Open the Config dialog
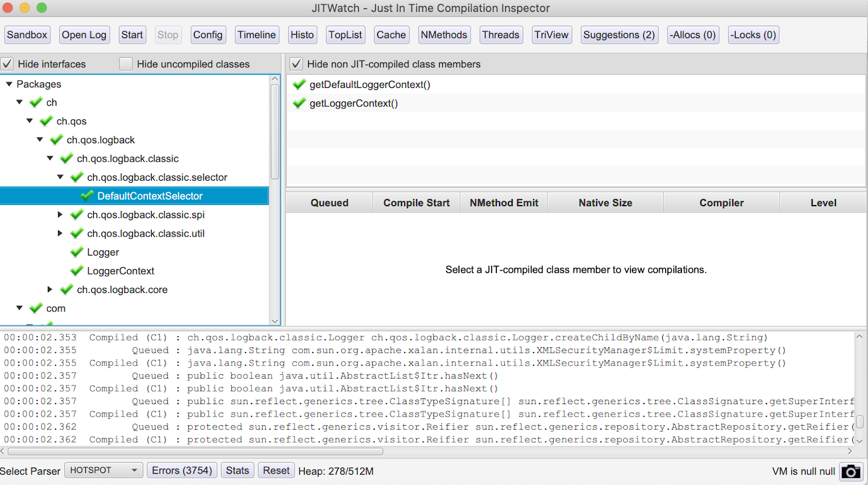 click(208, 35)
